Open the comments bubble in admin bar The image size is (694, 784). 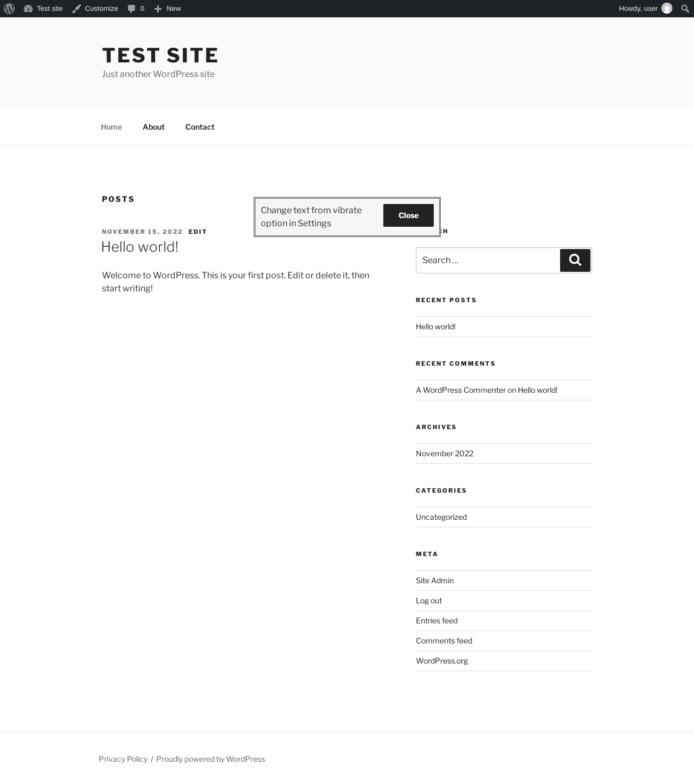[x=136, y=9]
